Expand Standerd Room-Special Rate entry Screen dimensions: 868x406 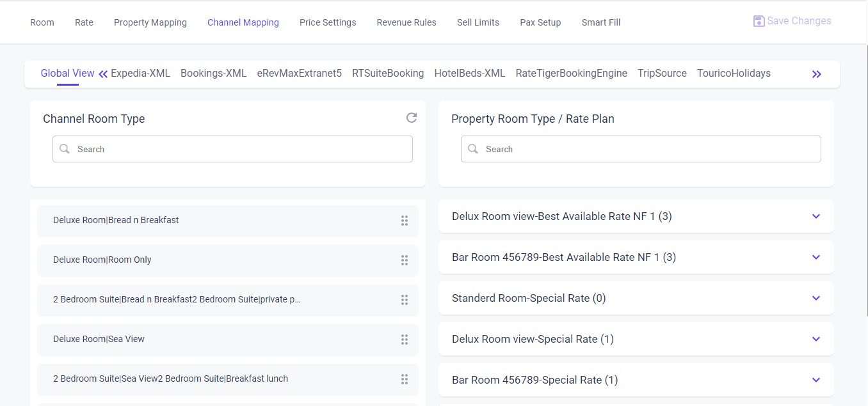816,298
